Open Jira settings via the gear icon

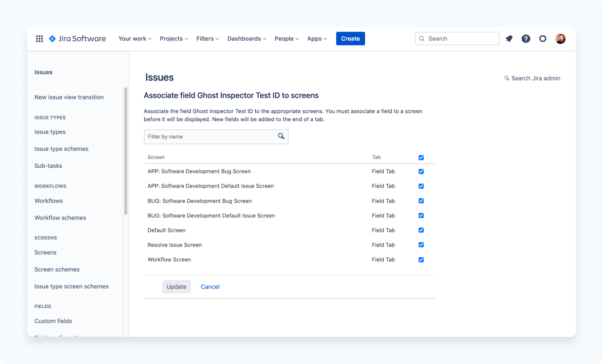pos(543,39)
